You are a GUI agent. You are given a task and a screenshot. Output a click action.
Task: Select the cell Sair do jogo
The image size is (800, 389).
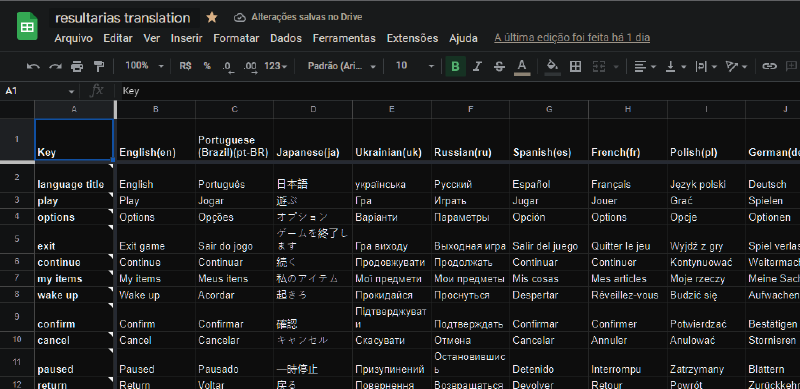tap(234, 239)
